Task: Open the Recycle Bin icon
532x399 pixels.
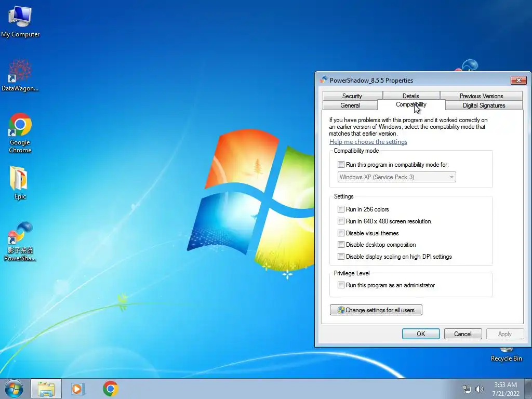Action: click(506, 355)
